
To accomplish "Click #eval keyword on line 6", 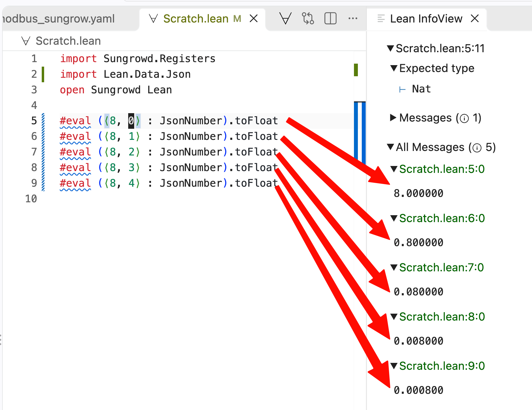I will click(x=75, y=136).
